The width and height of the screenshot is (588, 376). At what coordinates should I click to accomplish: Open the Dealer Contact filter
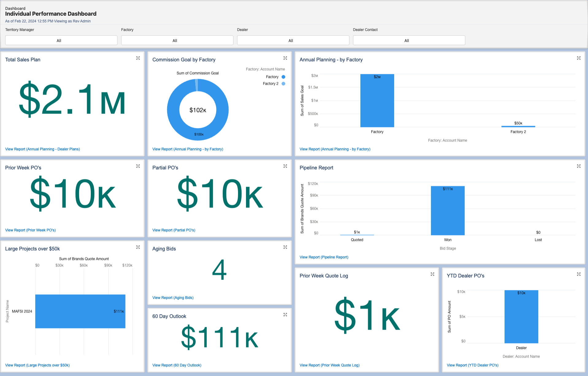click(409, 40)
